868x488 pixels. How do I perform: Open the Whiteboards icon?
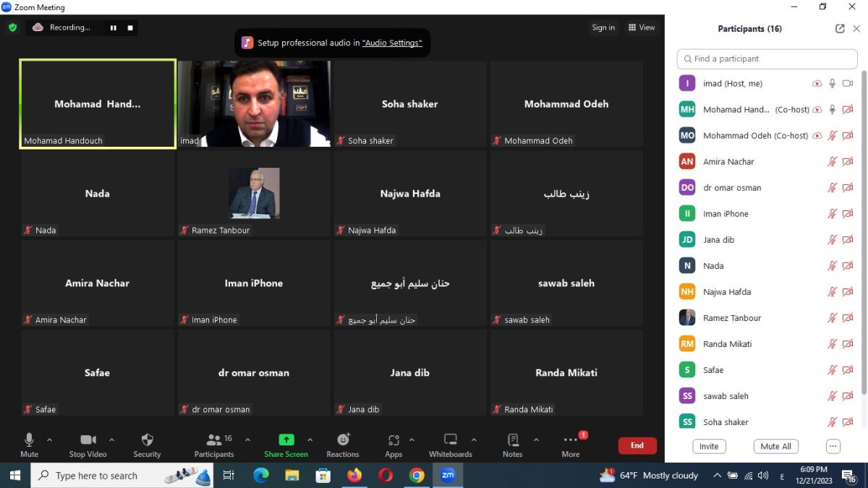pos(450,440)
